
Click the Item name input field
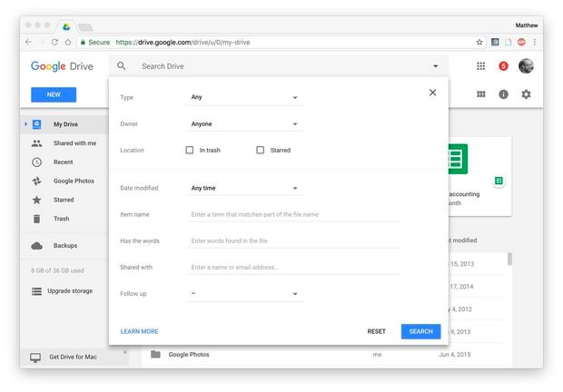[x=294, y=214]
